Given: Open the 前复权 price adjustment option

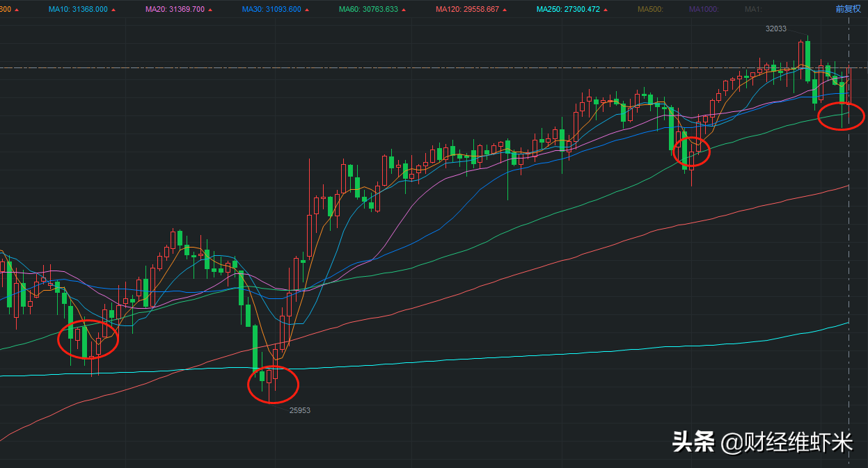Looking at the screenshot, I should (x=849, y=9).
